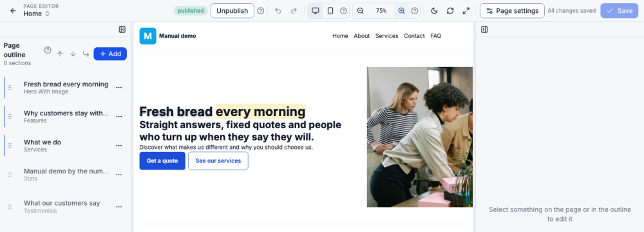Screen dimensions: 644x232
Task: Click the Get a quote button
Action: [x=162, y=161]
